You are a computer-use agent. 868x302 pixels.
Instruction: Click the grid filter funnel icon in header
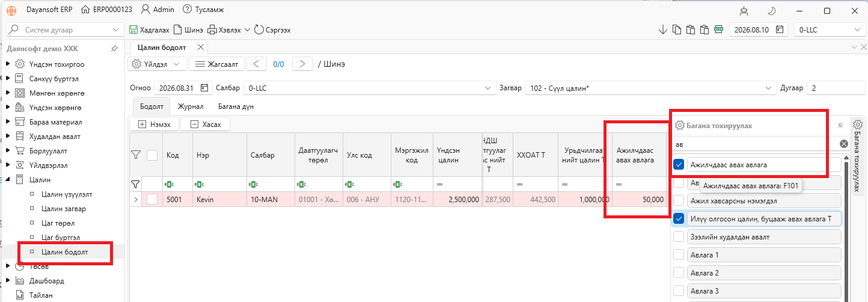coord(136,155)
